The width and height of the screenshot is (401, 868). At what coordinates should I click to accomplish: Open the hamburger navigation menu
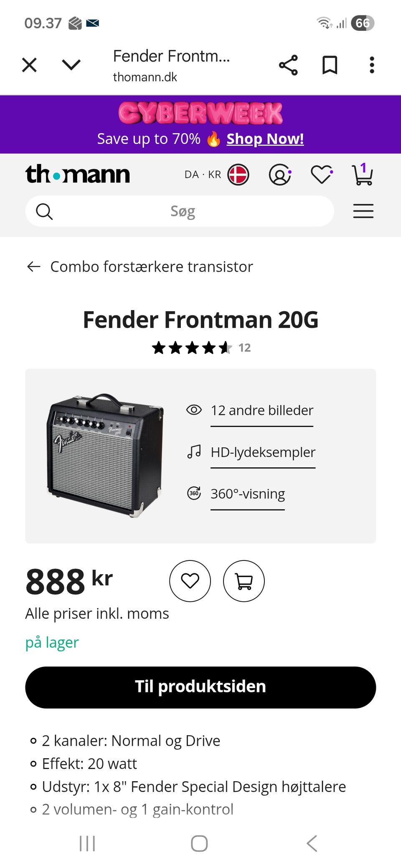pyautogui.click(x=363, y=211)
